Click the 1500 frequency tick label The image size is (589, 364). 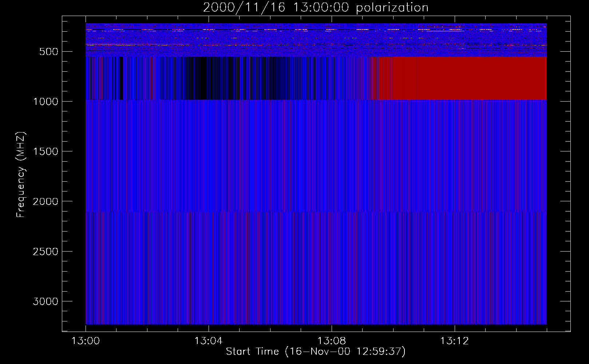(x=46, y=151)
